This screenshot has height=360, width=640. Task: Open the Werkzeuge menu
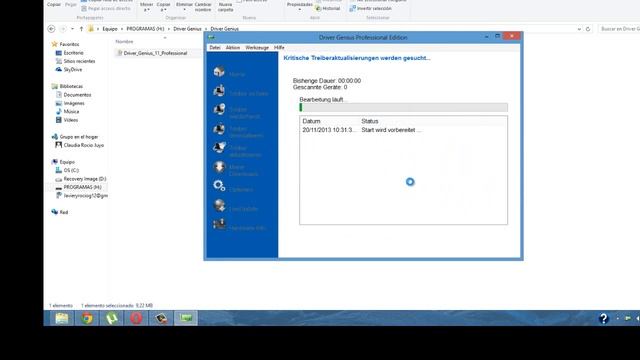click(x=257, y=48)
